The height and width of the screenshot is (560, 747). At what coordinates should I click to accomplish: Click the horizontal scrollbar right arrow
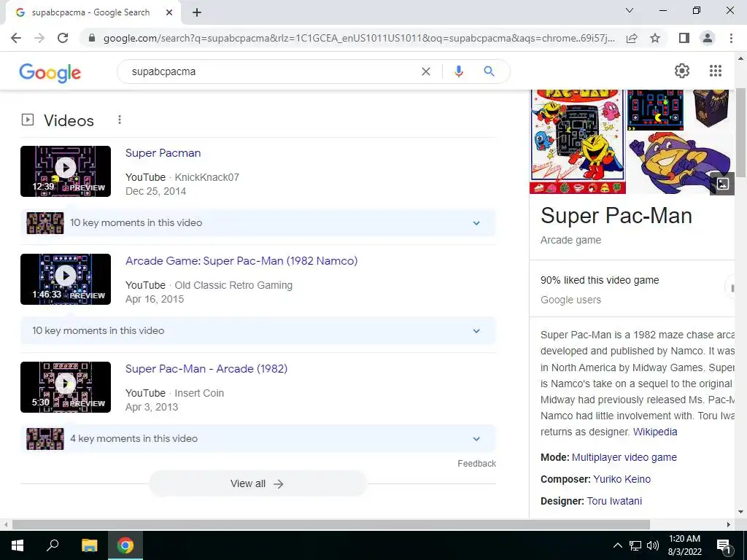[729, 524]
